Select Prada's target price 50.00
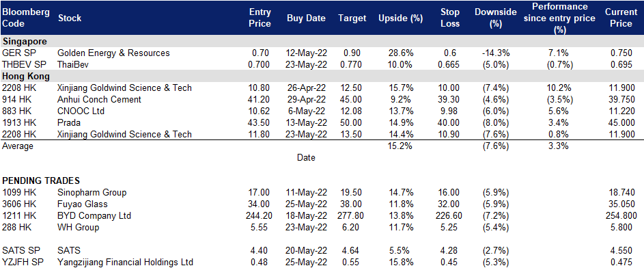Screen dimensions: 644x268 [352, 122]
